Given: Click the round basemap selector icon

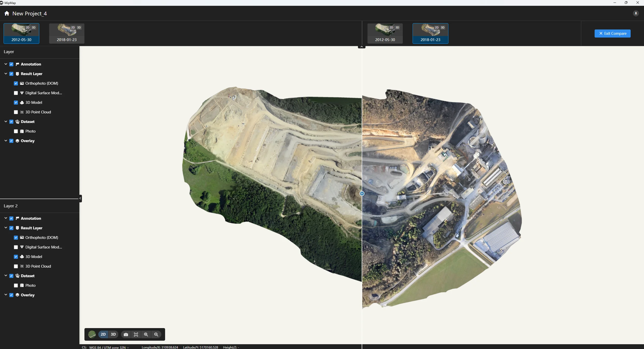Looking at the screenshot, I should pos(92,334).
